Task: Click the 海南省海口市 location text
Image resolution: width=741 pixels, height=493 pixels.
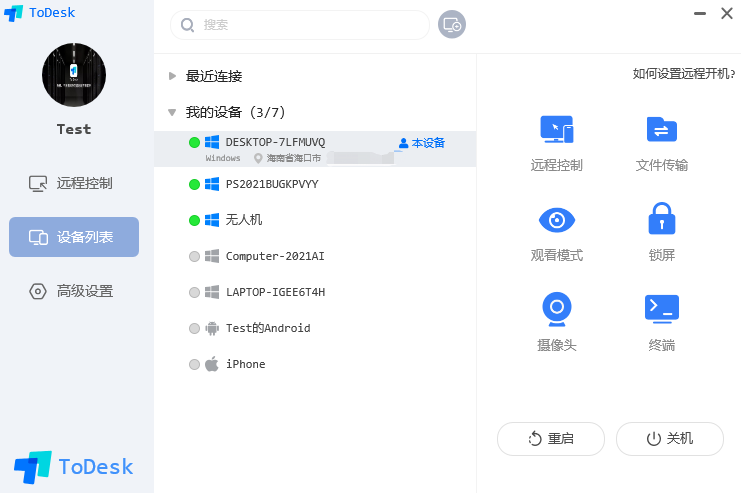Action: tap(294, 158)
